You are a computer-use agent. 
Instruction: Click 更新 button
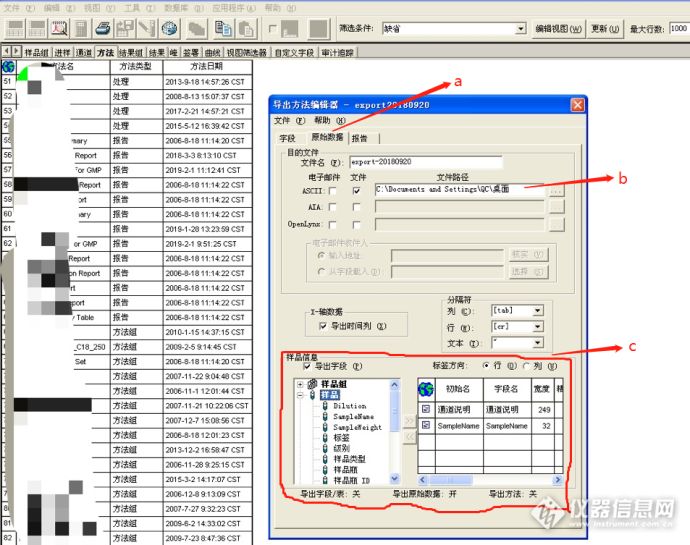tap(605, 29)
